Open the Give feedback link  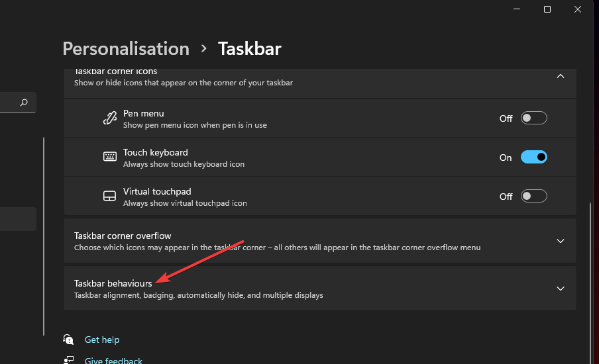click(113, 361)
